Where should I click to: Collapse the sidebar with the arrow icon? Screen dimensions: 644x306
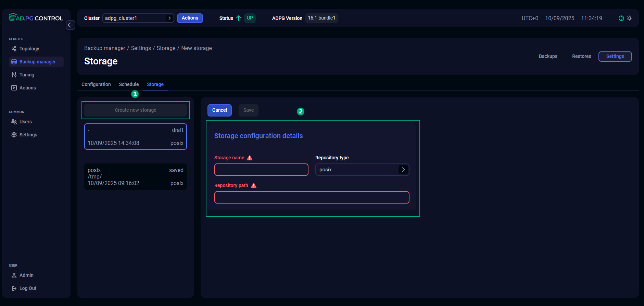point(71,25)
